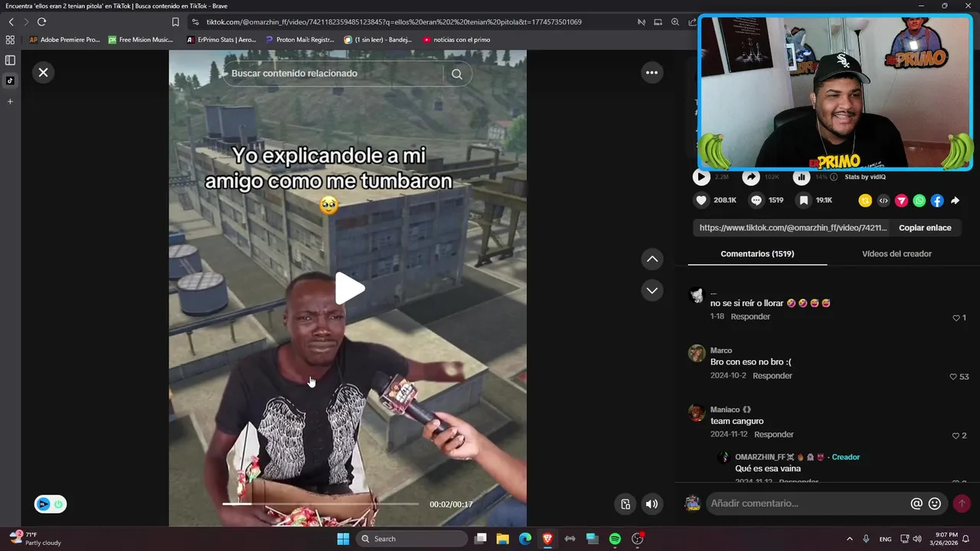Click the Brave back navigation arrow
This screenshot has width=980, height=551.
coord(11,22)
